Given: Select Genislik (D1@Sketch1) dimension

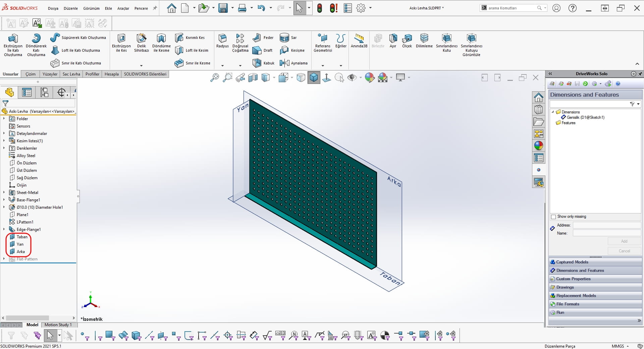Looking at the screenshot, I should [x=585, y=117].
